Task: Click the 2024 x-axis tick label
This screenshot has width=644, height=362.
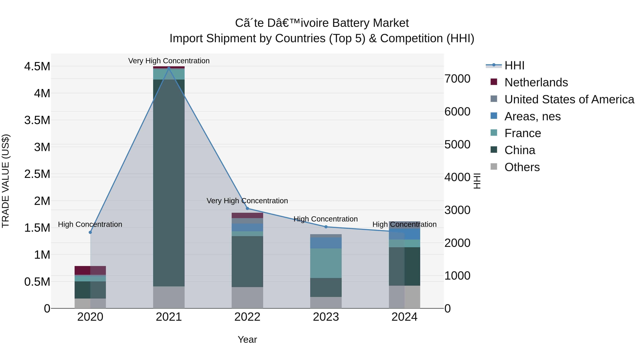Action: click(x=404, y=317)
